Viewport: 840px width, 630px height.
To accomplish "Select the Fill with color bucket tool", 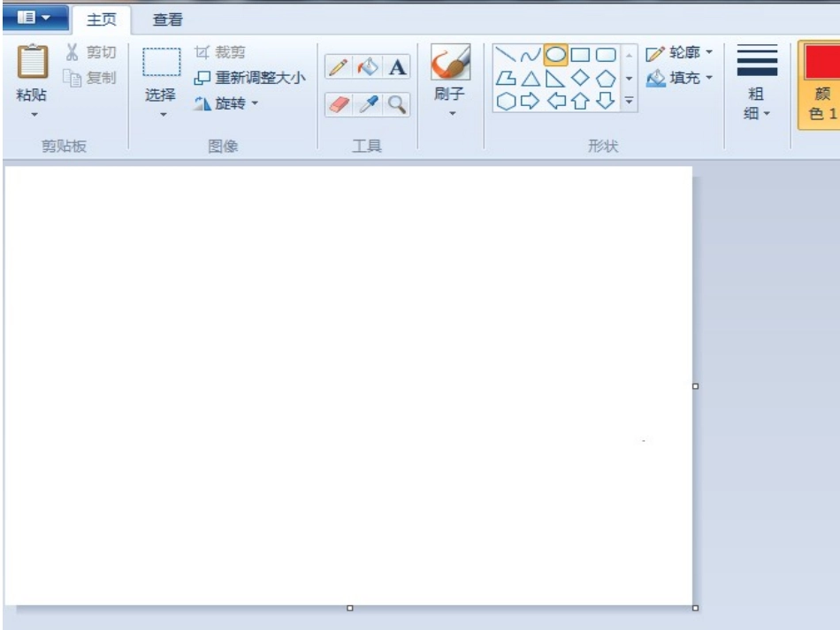I will click(x=368, y=67).
